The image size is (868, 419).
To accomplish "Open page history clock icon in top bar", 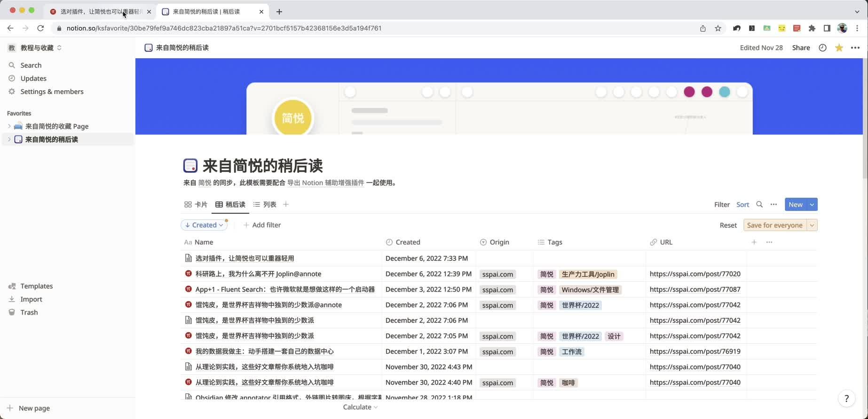I will click(822, 47).
